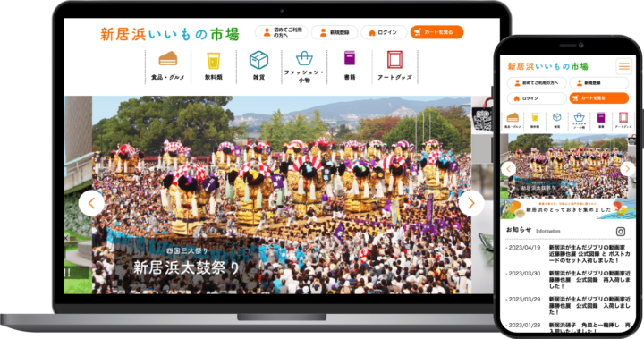Click 初めてご利用の方へ button on laptop

(282, 32)
